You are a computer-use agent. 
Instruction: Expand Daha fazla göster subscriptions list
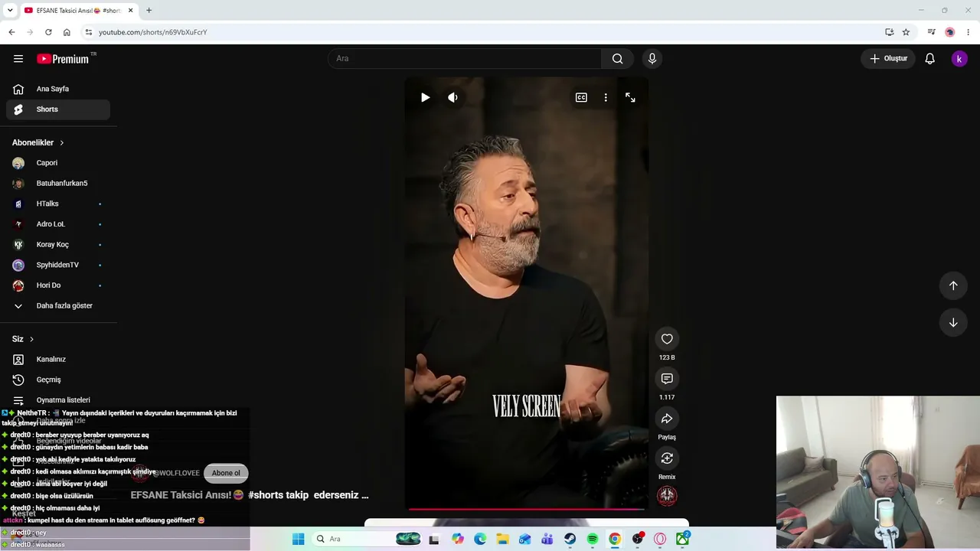(x=58, y=306)
